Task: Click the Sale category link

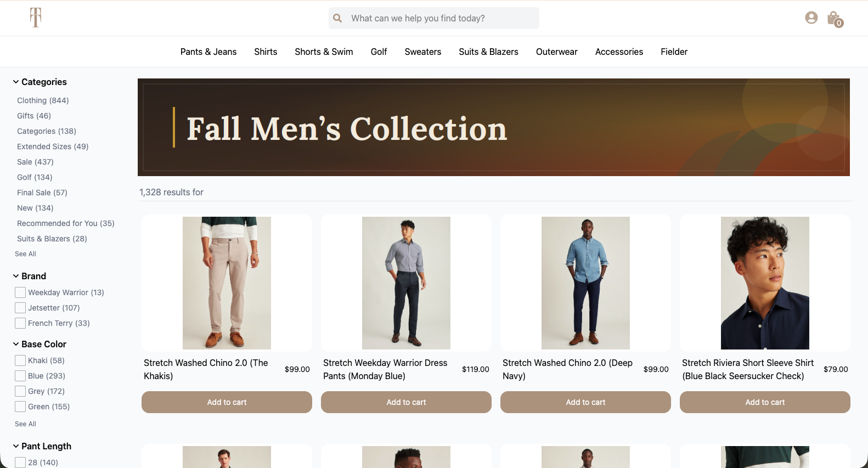Action: click(35, 162)
